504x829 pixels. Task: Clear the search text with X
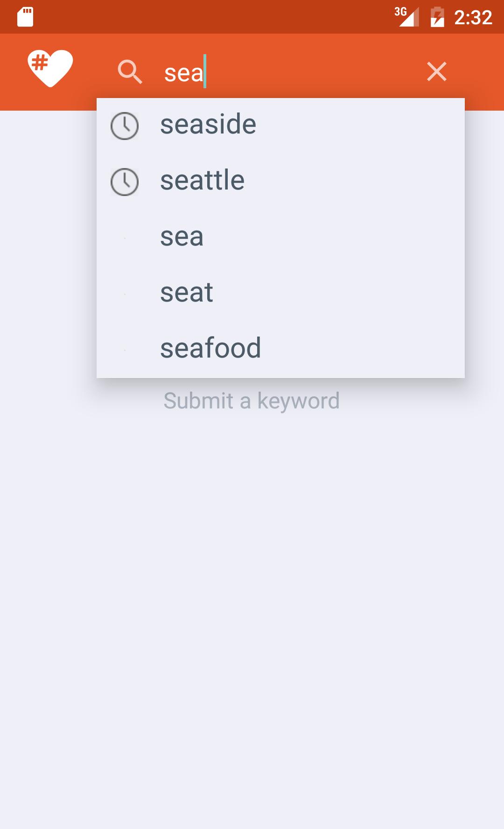436,72
